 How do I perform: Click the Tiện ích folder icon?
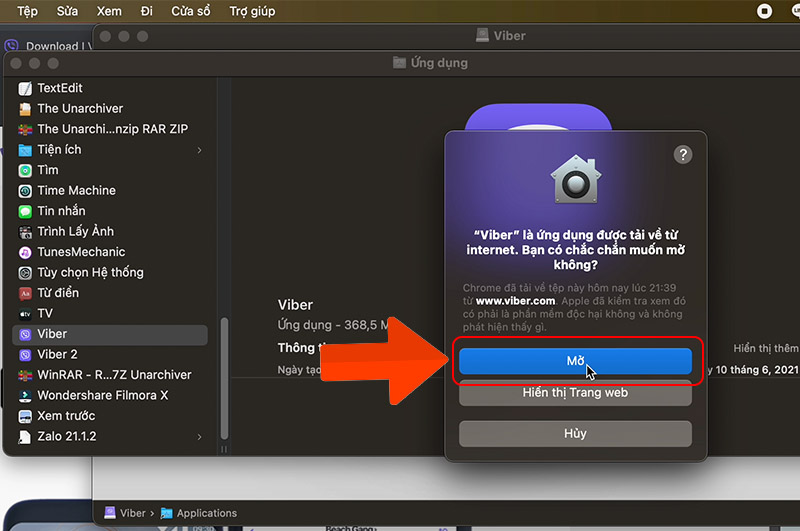tap(25, 150)
